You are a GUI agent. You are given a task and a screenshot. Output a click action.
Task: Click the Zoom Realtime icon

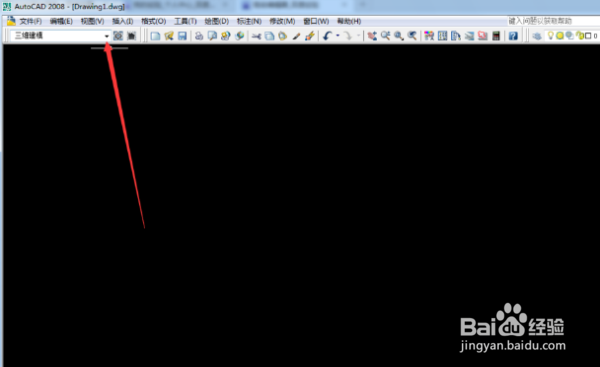pos(385,36)
